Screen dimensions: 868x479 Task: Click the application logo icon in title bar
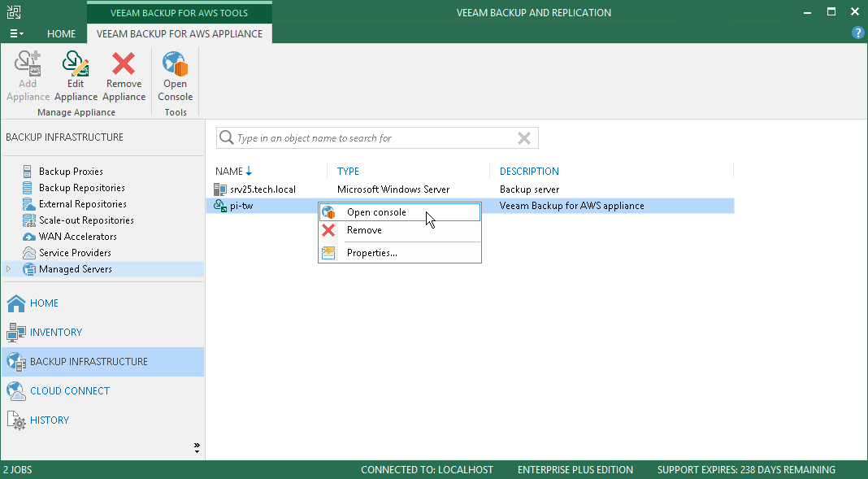(x=14, y=12)
